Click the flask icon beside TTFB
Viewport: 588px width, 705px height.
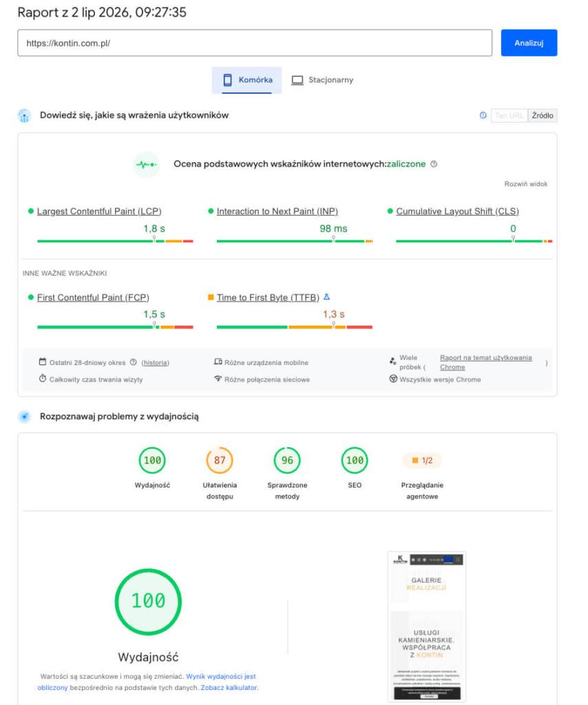327,297
